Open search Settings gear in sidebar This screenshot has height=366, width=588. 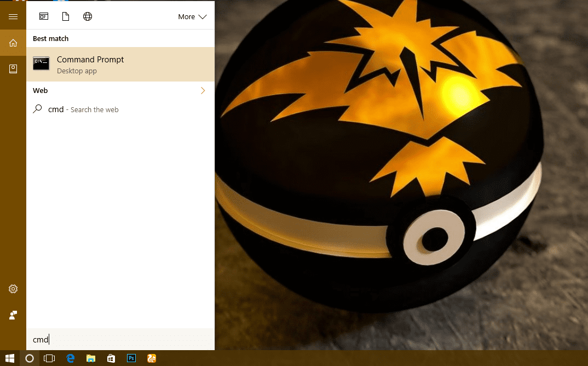13,289
